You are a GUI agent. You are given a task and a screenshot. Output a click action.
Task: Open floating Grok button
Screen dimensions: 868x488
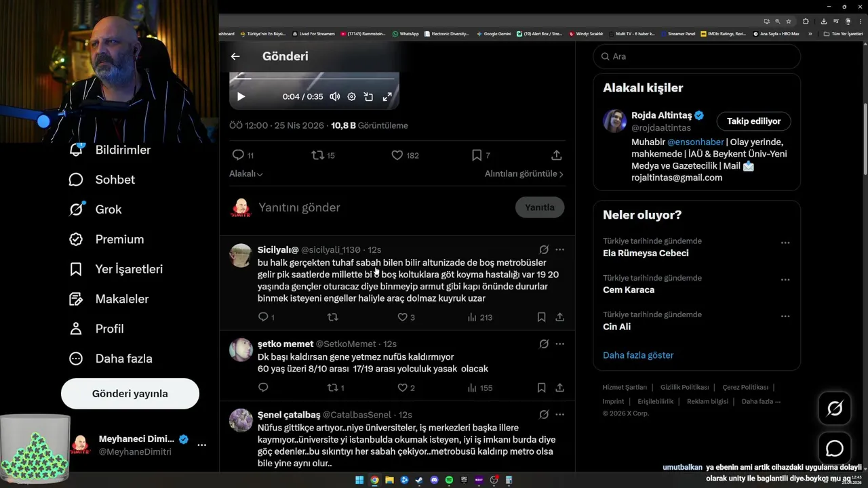tap(835, 408)
